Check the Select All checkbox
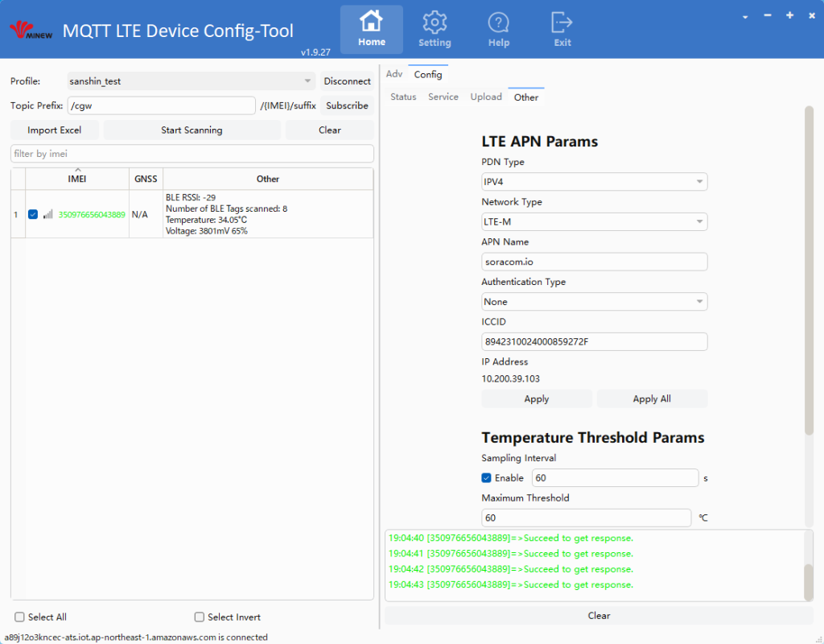Image resolution: width=824 pixels, height=644 pixels. click(19, 617)
